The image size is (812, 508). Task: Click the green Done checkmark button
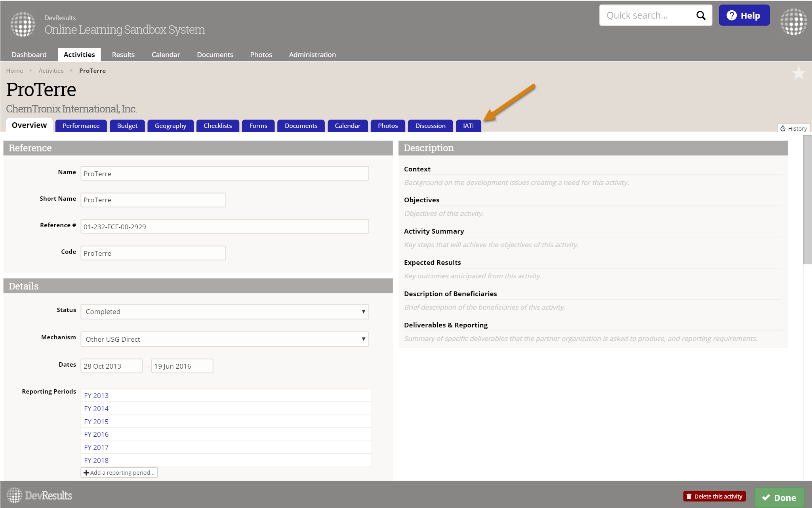tap(779, 497)
